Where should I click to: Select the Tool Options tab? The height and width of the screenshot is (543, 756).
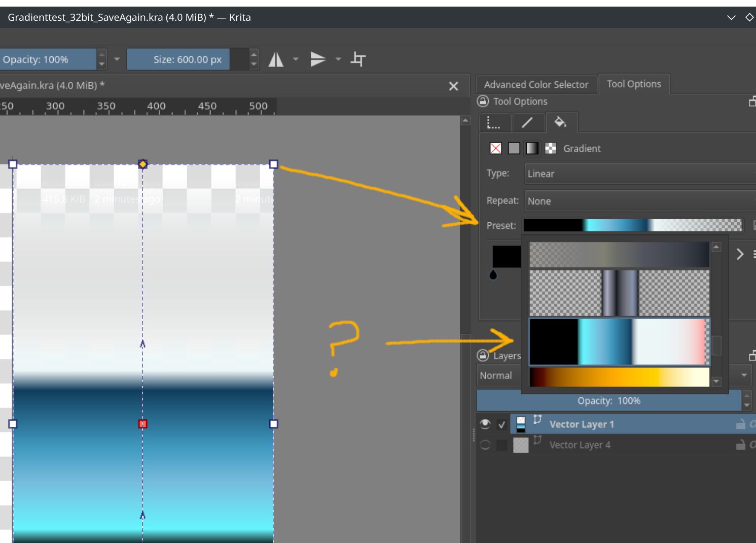point(634,84)
